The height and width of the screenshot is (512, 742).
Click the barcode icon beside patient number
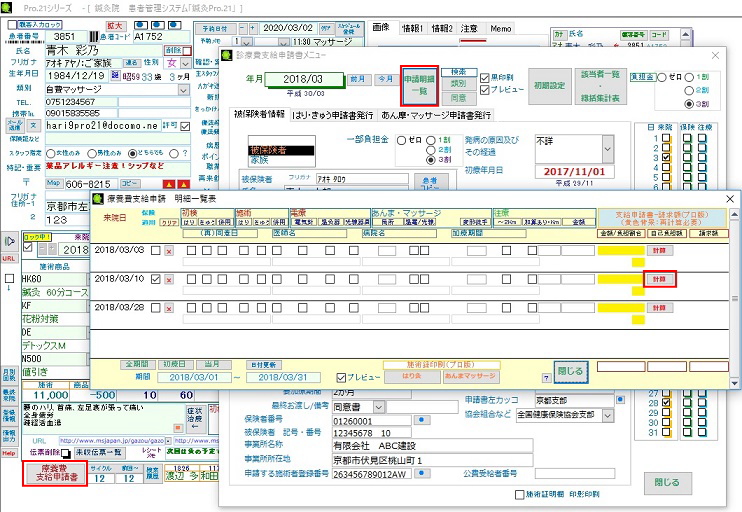(x=94, y=36)
